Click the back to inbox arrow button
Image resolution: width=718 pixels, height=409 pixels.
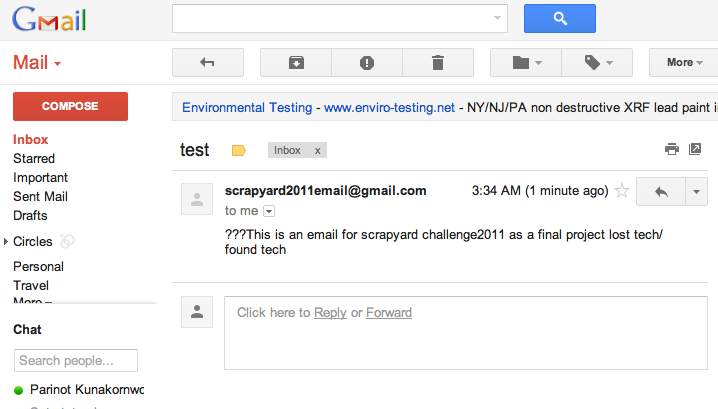[x=207, y=62]
